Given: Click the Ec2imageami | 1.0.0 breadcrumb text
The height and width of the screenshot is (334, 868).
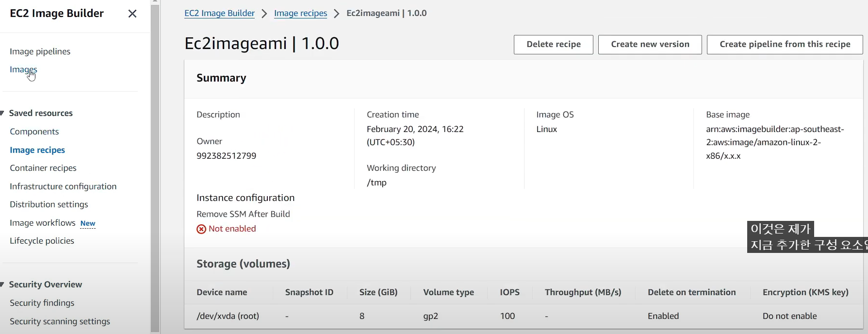Looking at the screenshot, I should pyautogui.click(x=386, y=13).
